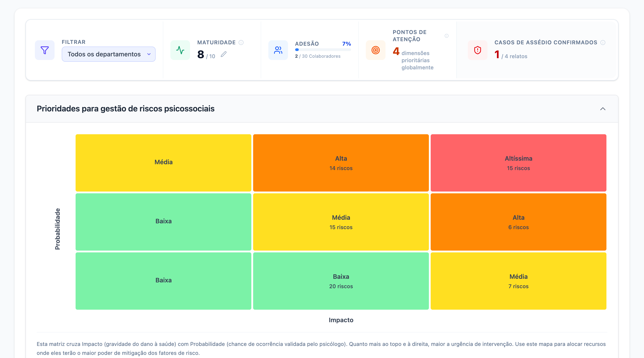
Task: Click the Adesão collaborators icon
Action: click(278, 50)
